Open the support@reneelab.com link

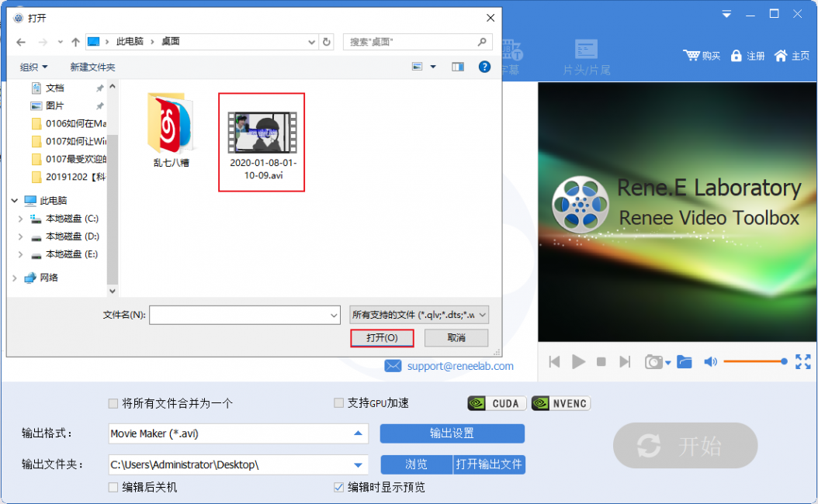[x=460, y=367]
